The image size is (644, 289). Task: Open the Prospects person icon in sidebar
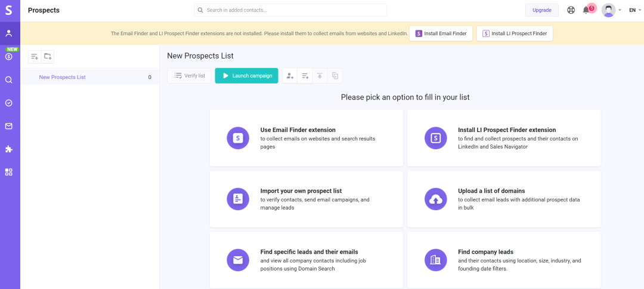click(x=9, y=33)
